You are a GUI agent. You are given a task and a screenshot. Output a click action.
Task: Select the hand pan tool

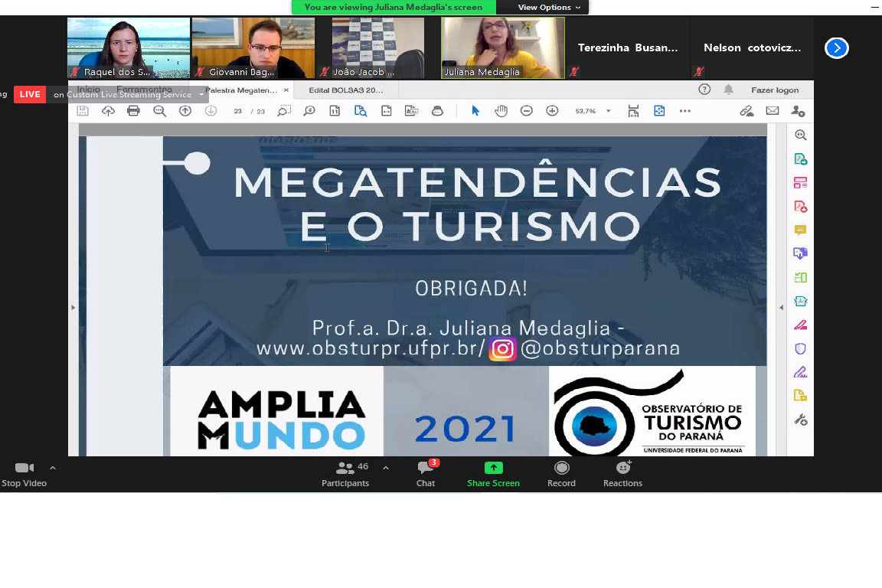[501, 111]
